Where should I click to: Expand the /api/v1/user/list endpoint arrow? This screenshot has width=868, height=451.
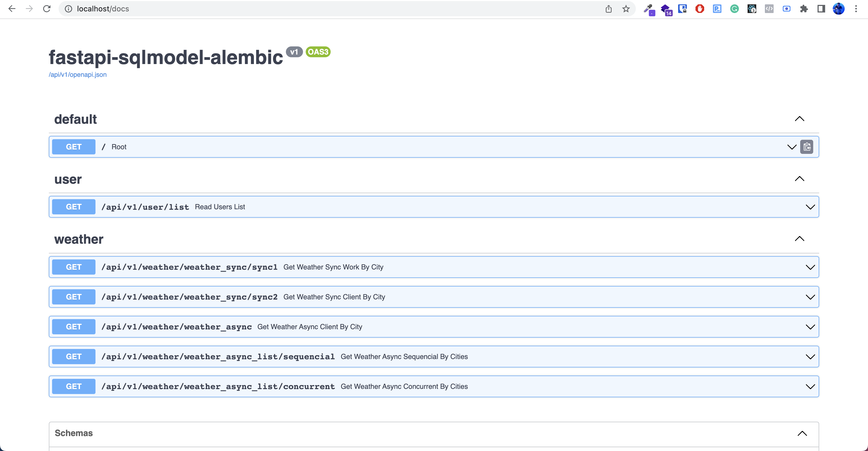(810, 207)
